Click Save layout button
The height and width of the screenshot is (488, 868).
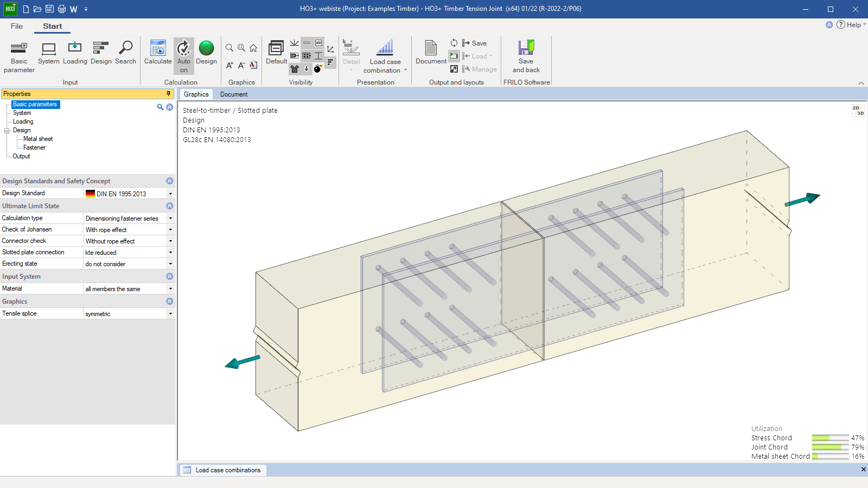click(474, 43)
